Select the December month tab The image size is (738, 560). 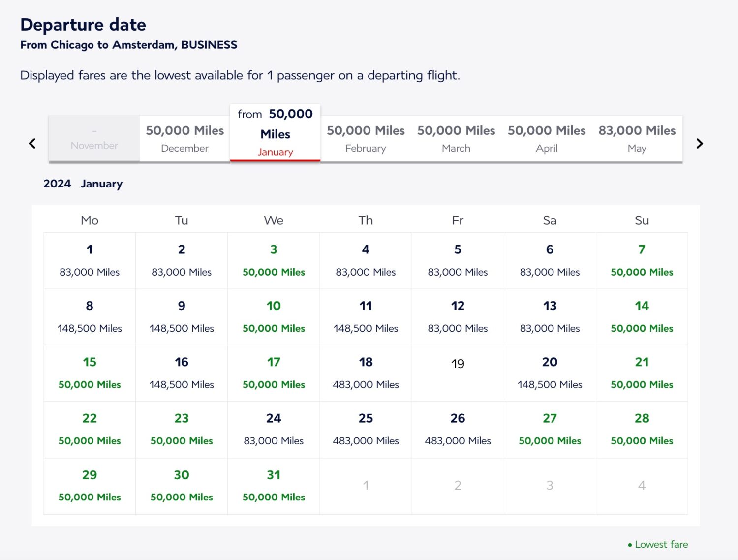click(184, 139)
